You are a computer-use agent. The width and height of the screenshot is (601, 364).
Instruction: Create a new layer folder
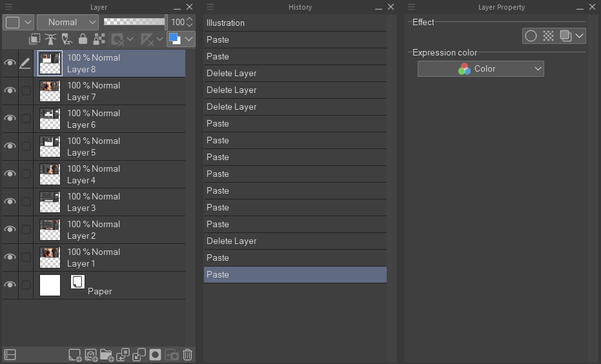pos(107,355)
